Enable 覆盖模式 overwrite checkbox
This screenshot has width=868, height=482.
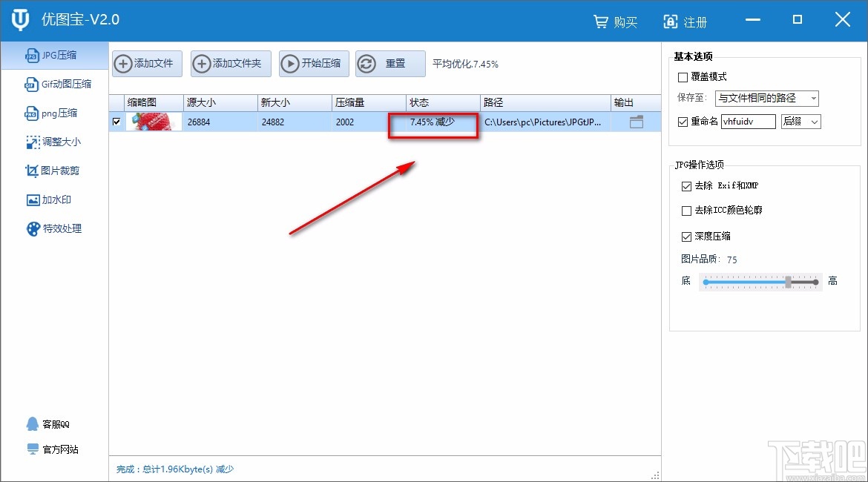(x=683, y=77)
